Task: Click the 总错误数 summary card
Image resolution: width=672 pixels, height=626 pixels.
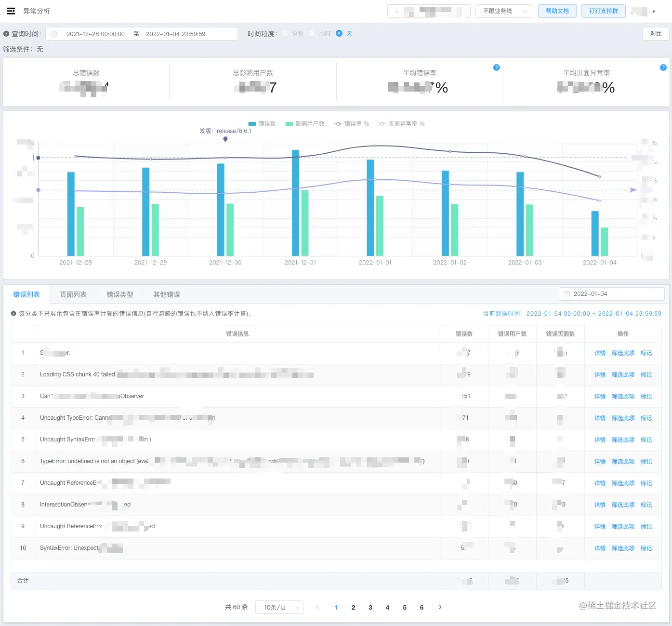Action: [86, 82]
